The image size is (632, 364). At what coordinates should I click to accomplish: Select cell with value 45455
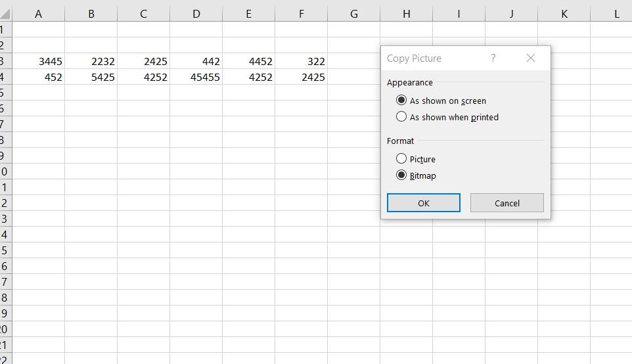(196, 77)
